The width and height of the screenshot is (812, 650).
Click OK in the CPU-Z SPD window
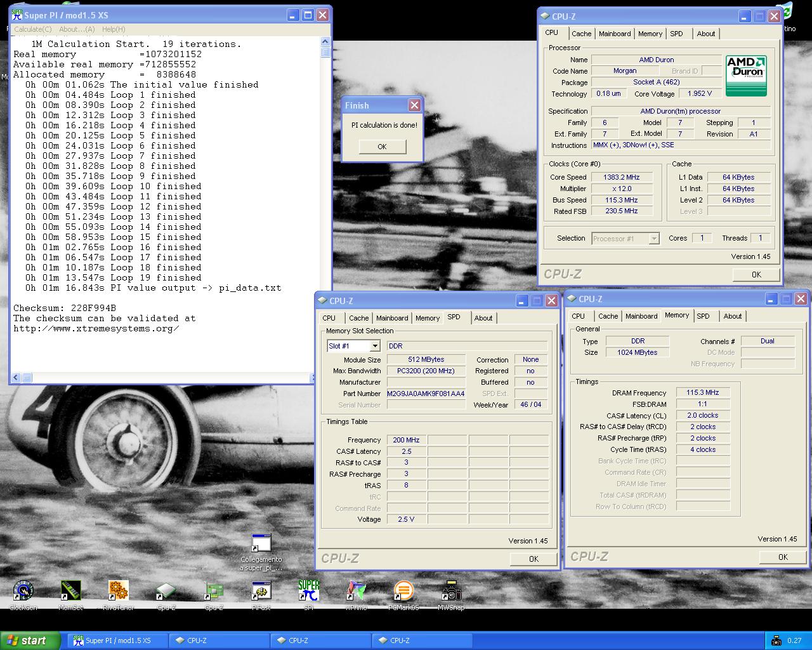534,559
